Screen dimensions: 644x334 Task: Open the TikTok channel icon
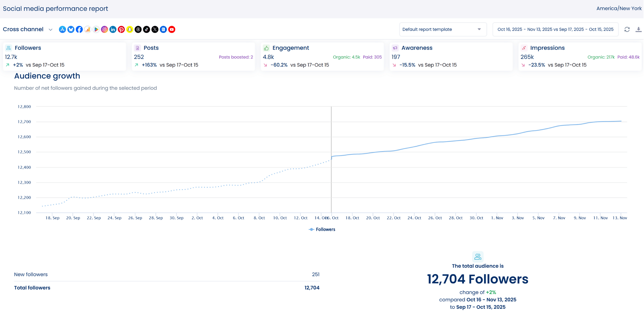tap(147, 29)
